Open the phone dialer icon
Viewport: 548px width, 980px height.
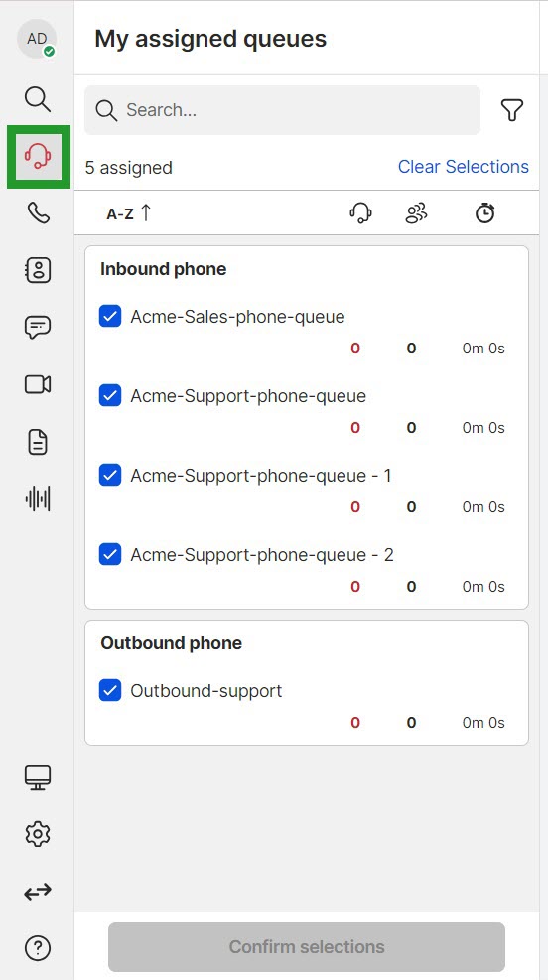38,213
